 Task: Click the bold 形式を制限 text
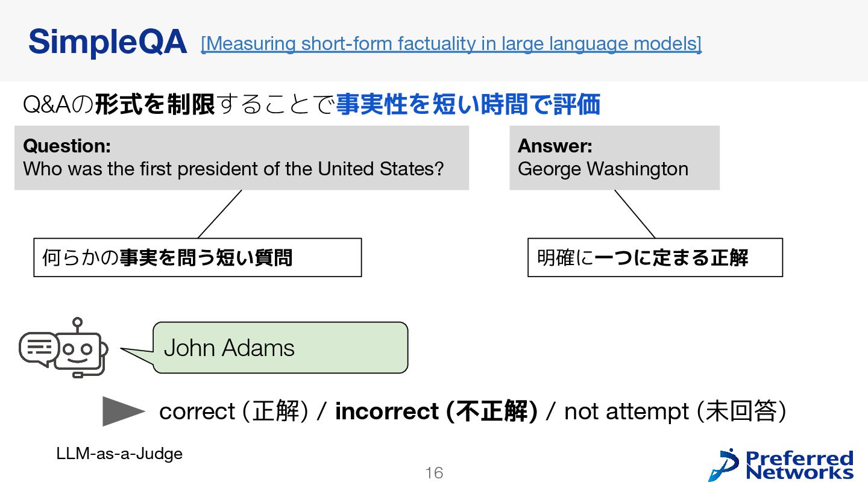155,105
